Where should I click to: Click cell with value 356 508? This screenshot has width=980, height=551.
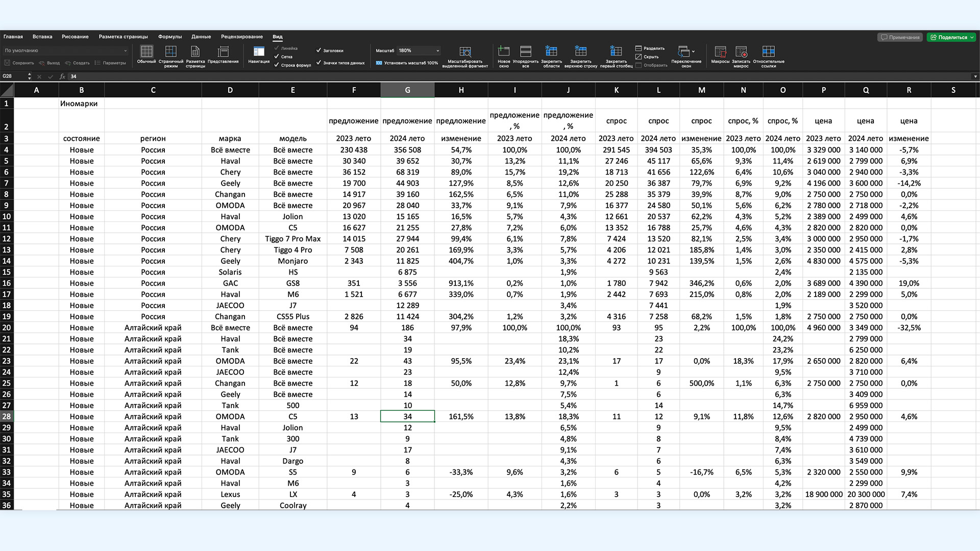(407, 150)
